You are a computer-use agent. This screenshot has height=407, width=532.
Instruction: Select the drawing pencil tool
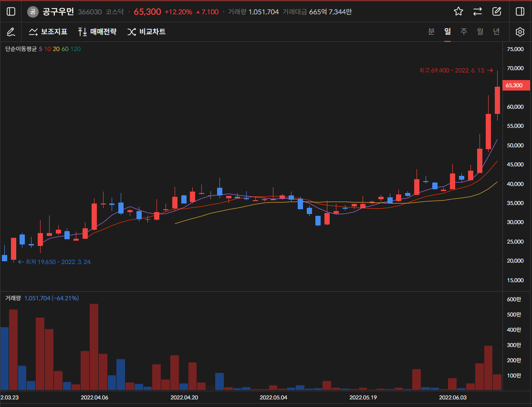[x=11, y=32]
